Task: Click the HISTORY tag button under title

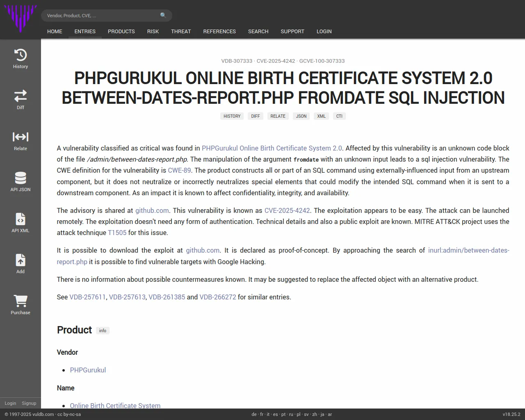Action: coord(232,116)
